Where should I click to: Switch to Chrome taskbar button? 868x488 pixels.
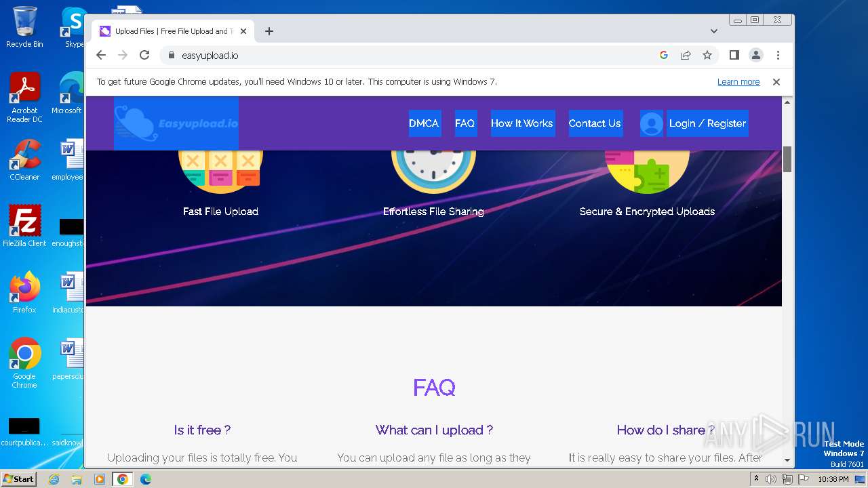(122, 479)
